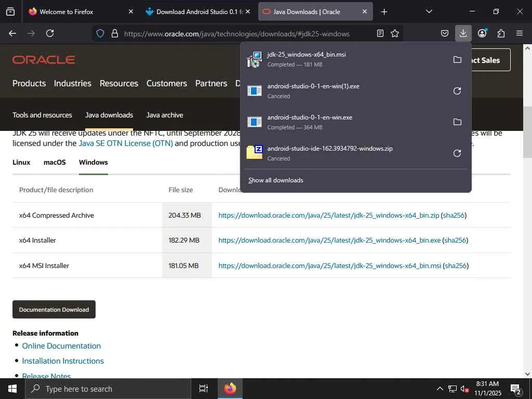Select the Linux platform tab
This screenshot has width=532, height=399.
(21, 162)
